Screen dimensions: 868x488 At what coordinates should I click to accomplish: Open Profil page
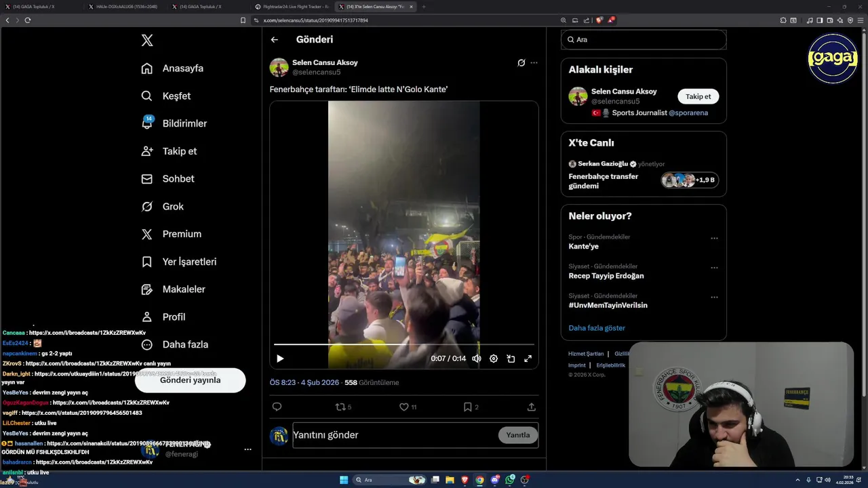click(163, 317)
